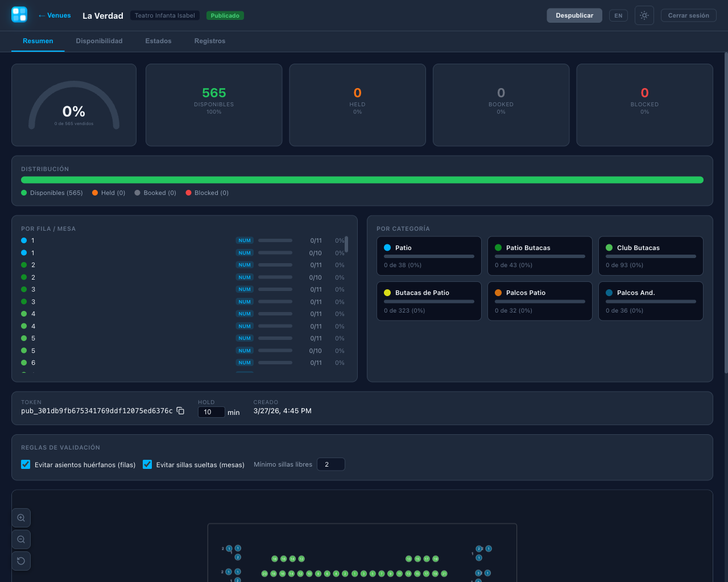The height and width of the screenshot is (582, 728).
Task: Click the Despublicar button
Action: (x=574, y=15)
